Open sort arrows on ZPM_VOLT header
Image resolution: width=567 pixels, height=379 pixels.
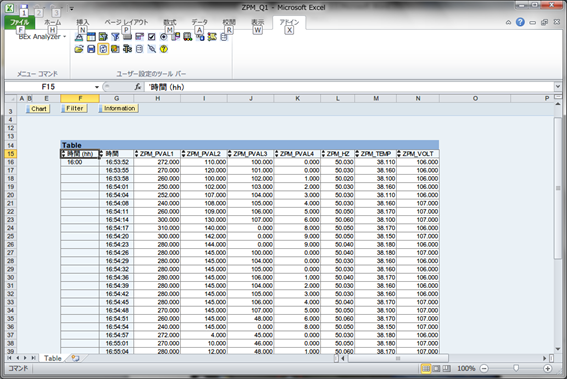[399, 154]
